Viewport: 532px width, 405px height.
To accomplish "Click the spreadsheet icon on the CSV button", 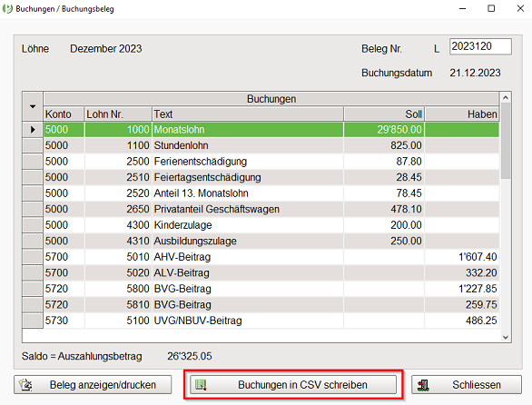I will [x=201, y=385].
